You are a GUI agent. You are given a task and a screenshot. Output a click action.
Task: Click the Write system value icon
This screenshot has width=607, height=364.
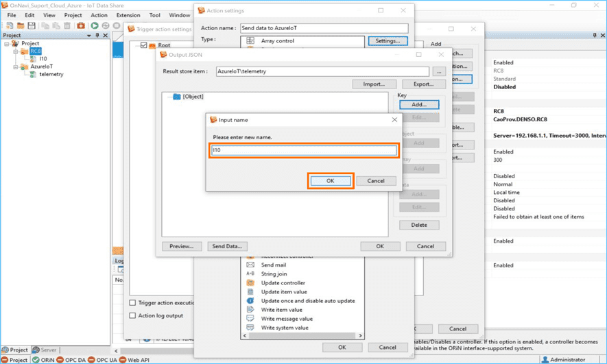250,327
